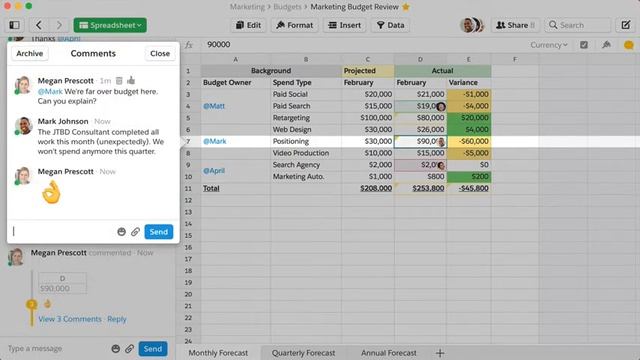Switch to the Monthly Forecast tab
The height and width of the screenshot is (360, 640).
pyautogui.click(x=218, y=353)
